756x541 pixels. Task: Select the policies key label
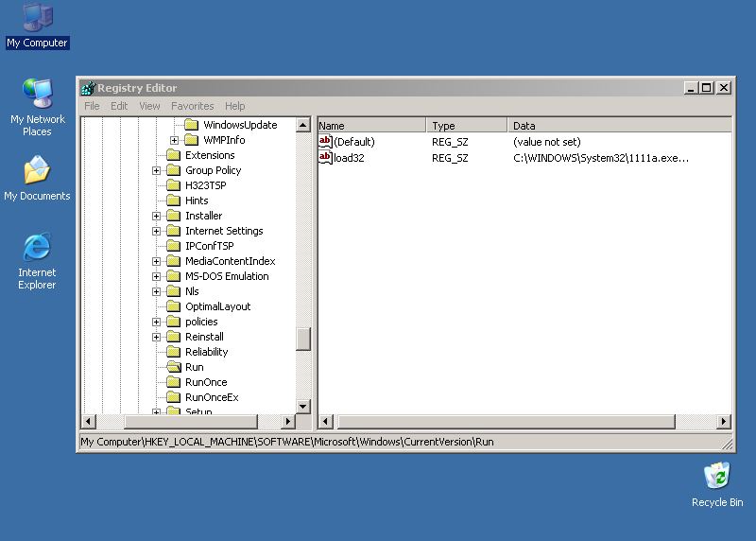pyautogui.click(x=201, y=322)
